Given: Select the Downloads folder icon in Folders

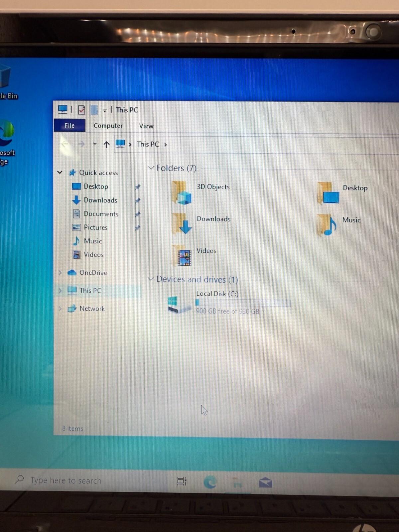Looking at the screenshot, I should click(x=182, y=224).
